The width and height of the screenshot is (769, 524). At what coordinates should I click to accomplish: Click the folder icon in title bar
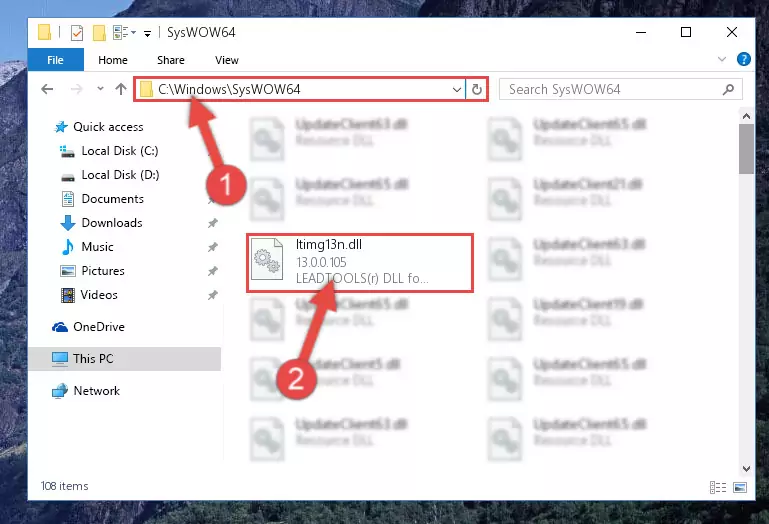(44, 32)
